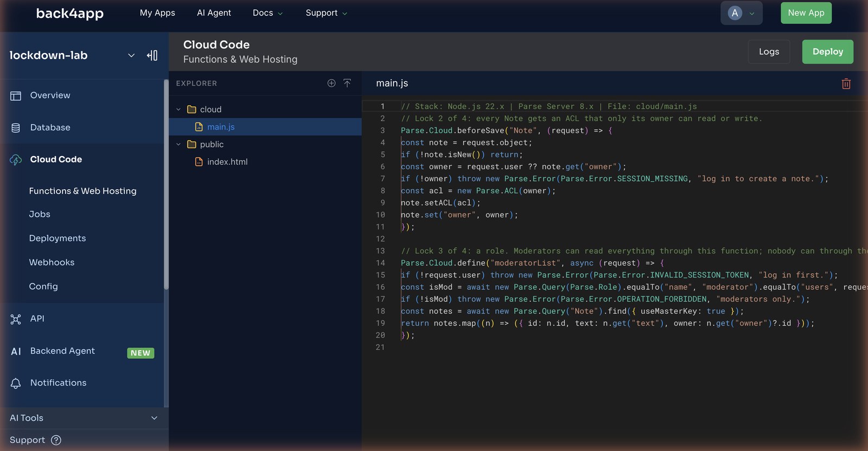Image resolution: width=868 pixels, height=451 pixels.
Task: Open the lockdown-lab app switcher dropdown
Action: [131, 55]
